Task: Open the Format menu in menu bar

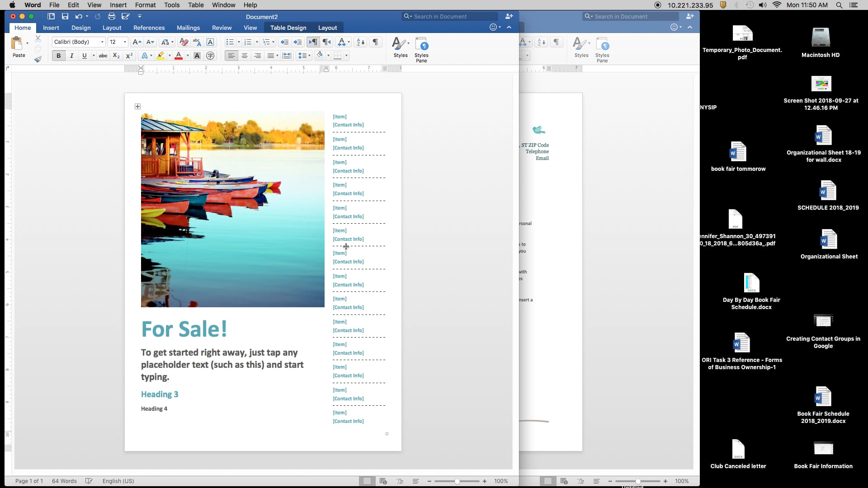Action: pyautogui.click(x=145, y=5)
